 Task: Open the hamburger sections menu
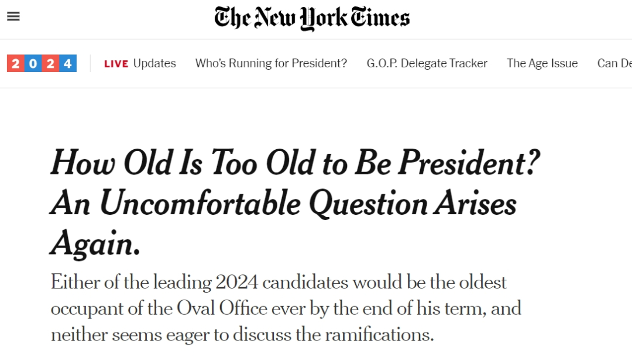[13, 16]
